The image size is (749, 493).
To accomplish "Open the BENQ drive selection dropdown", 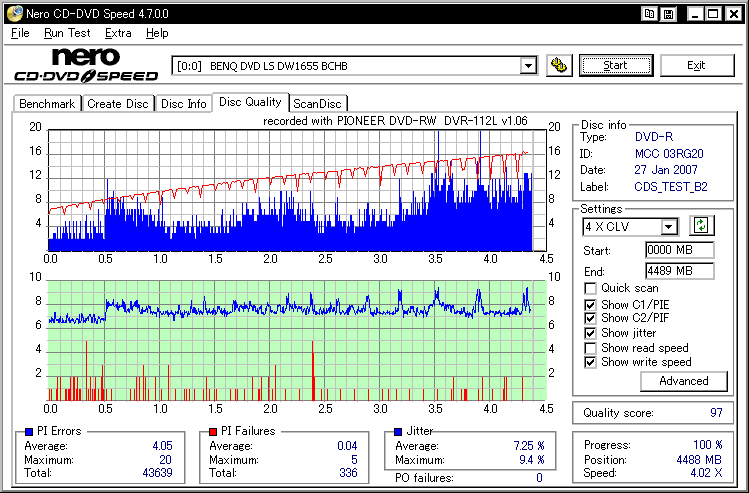I will pyautogui.click(x=528, y=66).
